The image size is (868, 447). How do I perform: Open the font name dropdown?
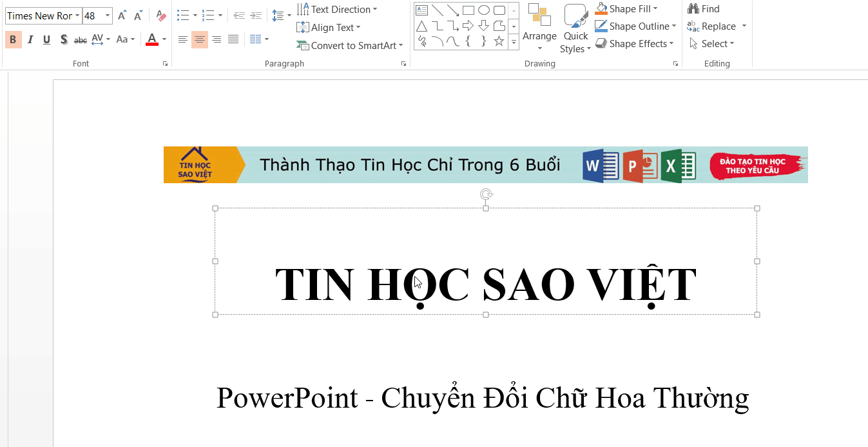(77, 15)
